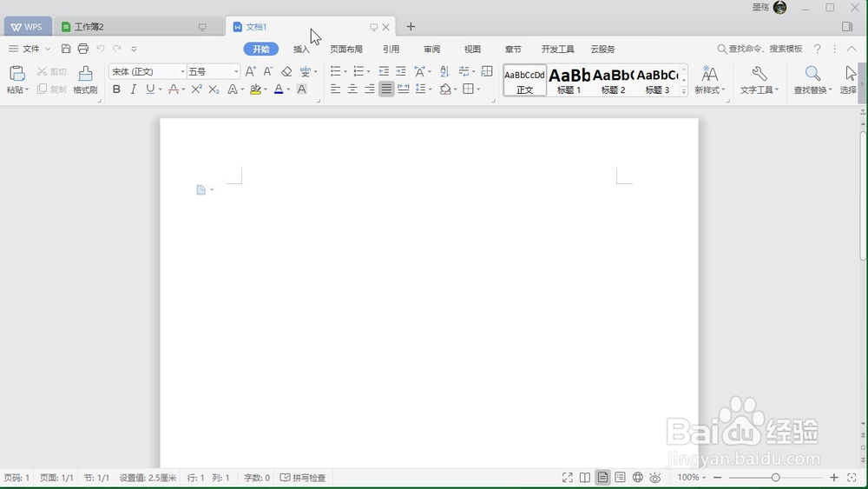Expand the bullet list dropdown arrow

345,72
